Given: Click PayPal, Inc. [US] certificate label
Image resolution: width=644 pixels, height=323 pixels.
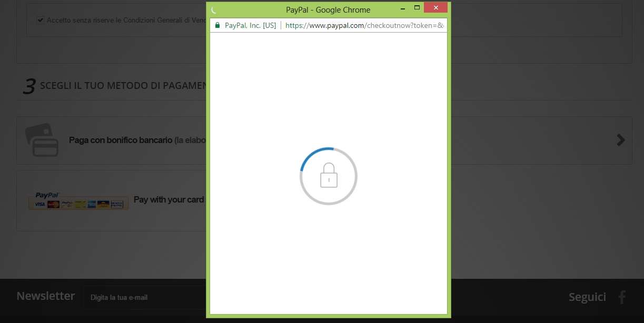Looking at the screenshot, I should click(x=250, y=25).
